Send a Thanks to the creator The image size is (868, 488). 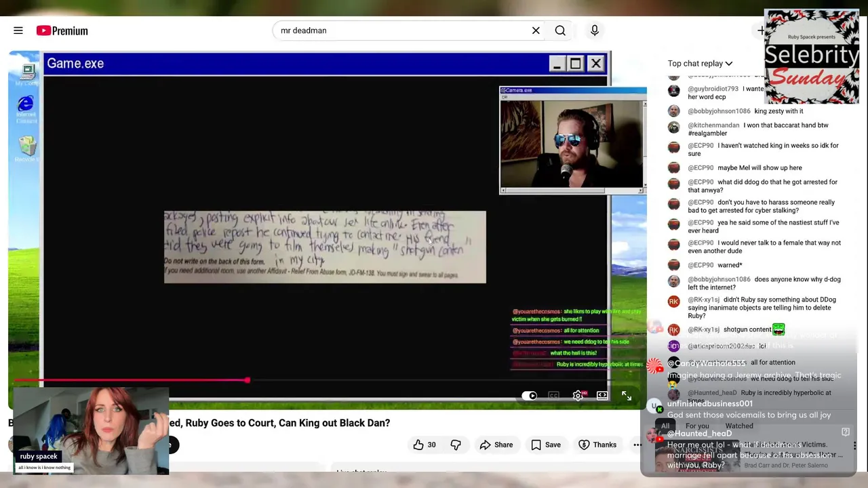pyautogui.click(x=597, y=445)
